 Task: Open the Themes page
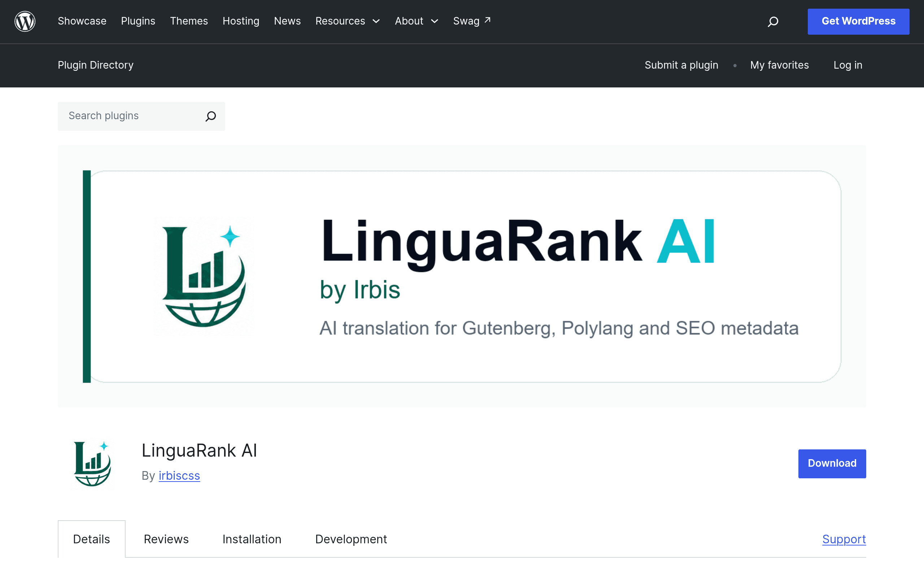click(189, 21)
